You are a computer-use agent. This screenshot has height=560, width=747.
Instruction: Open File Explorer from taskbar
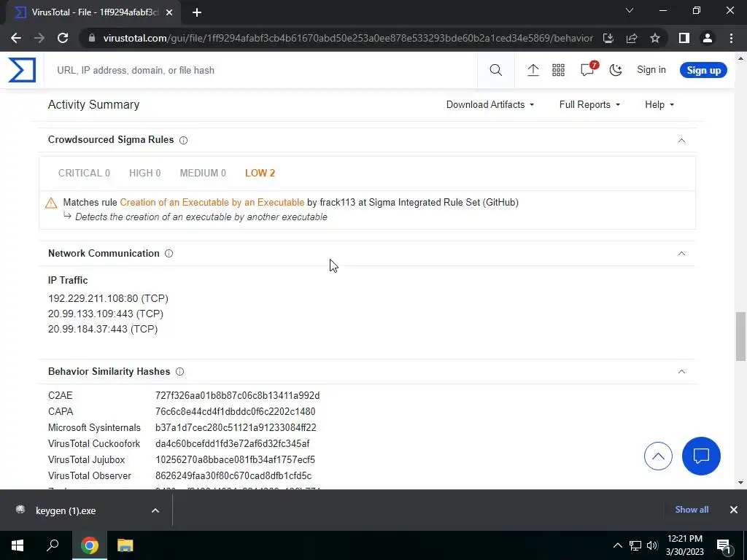click(x=125, y=545)
